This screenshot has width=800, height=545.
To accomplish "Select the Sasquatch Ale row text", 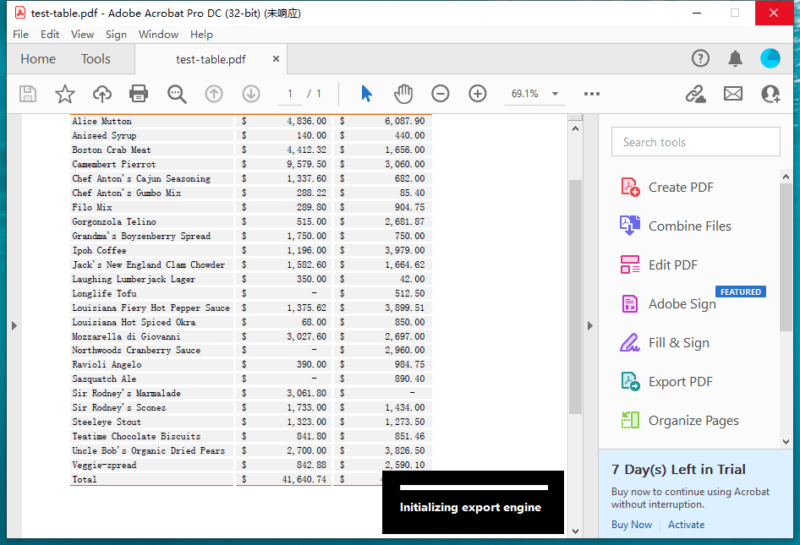I will click(x=104, y=379).
